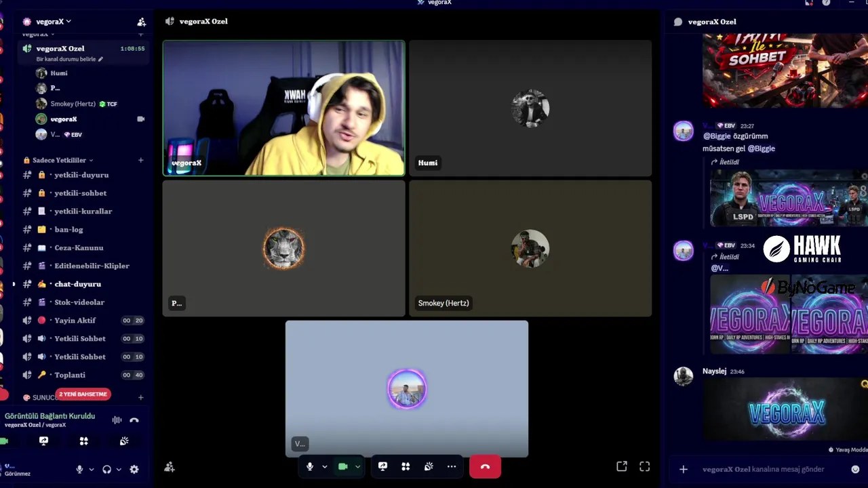
Task: Open soundboard from the sidebar voice panel
Action: pos(124,441)
